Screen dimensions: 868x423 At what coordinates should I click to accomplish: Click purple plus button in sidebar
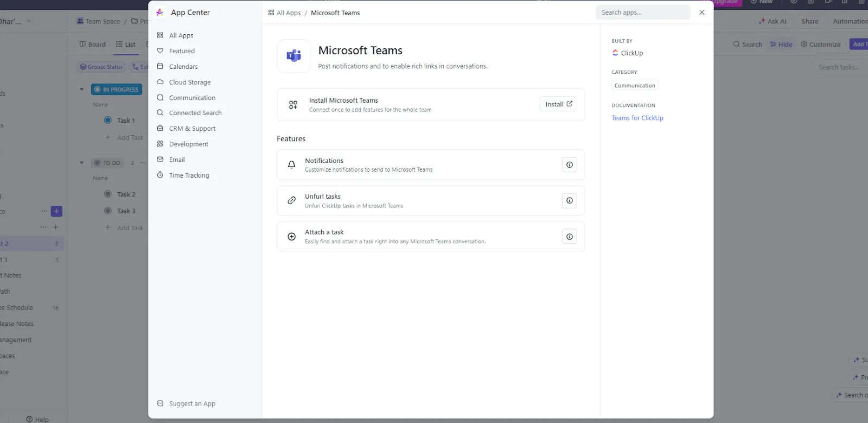coord(56,211)
